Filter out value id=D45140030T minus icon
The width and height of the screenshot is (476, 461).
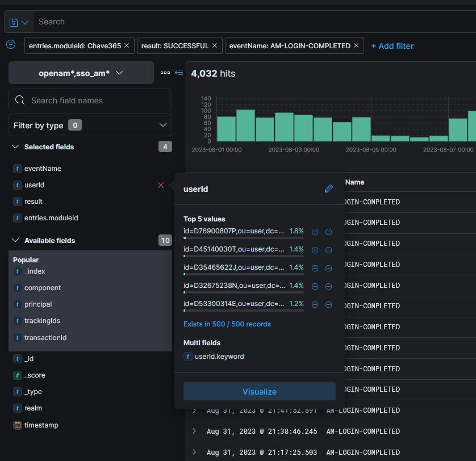click(x=328, y=250)
